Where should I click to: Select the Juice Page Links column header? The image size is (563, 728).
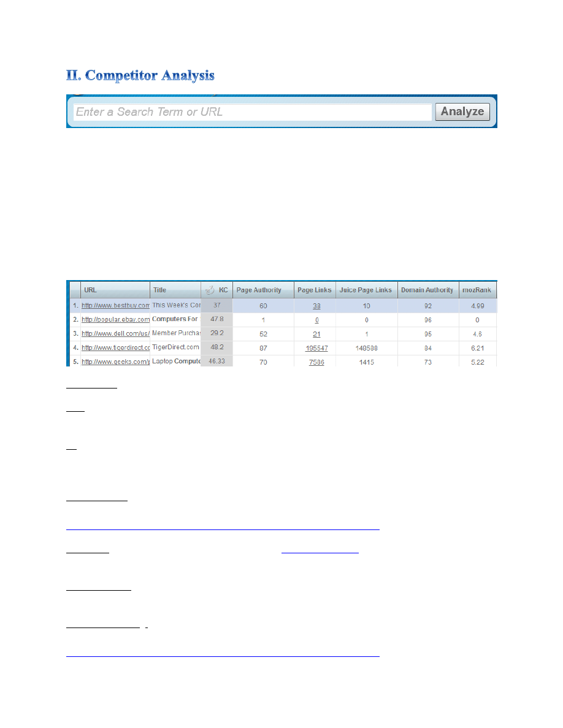[x=366, y=290]
